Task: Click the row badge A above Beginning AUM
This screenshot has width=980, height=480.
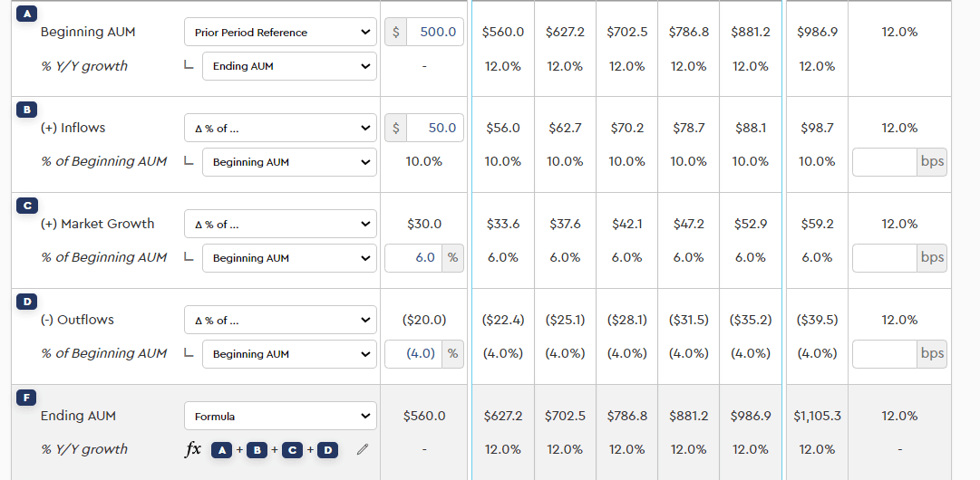Action: [x=24, y=13]
